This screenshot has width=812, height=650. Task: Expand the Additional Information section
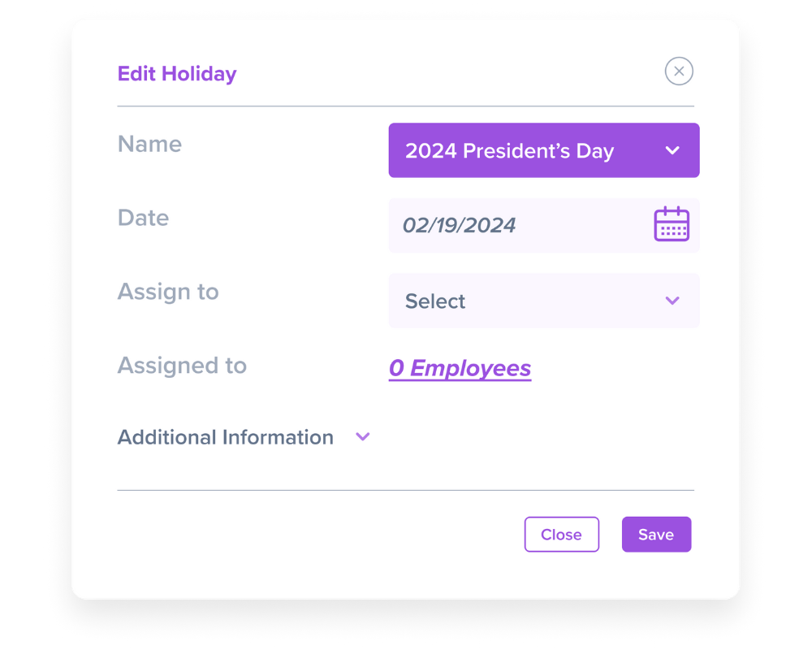pos(226,437)
